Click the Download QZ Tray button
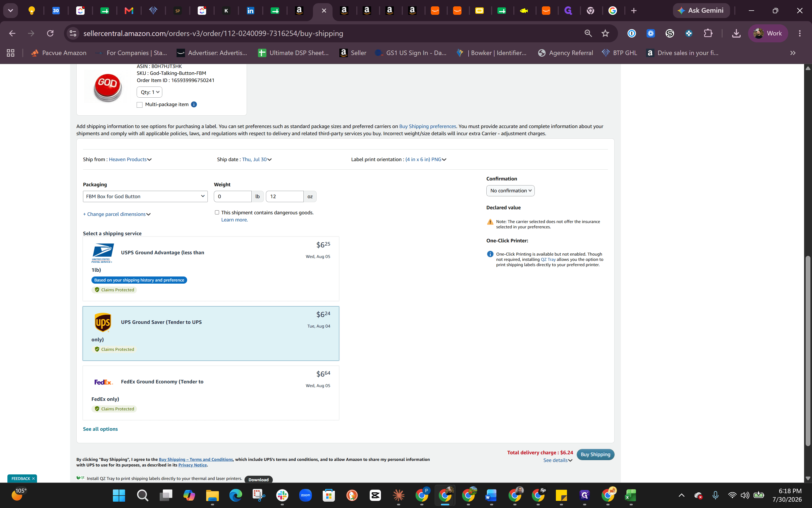Screen dimensions: 812x508 coord(258,479)
